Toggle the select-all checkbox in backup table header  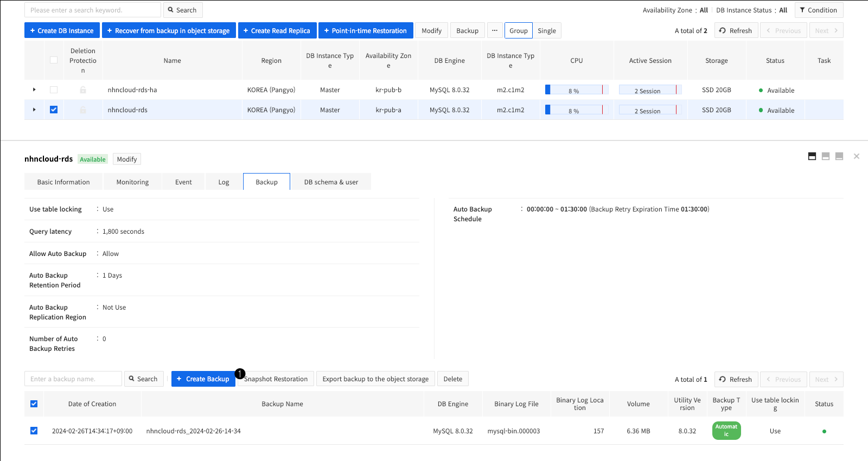click(34, 404)
